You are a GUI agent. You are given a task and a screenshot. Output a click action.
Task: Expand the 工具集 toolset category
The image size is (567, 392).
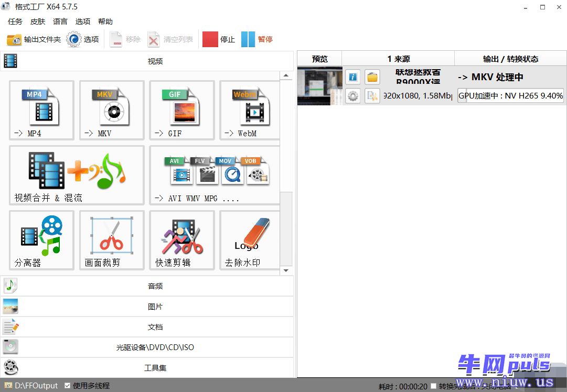click(x=147, y=368)
